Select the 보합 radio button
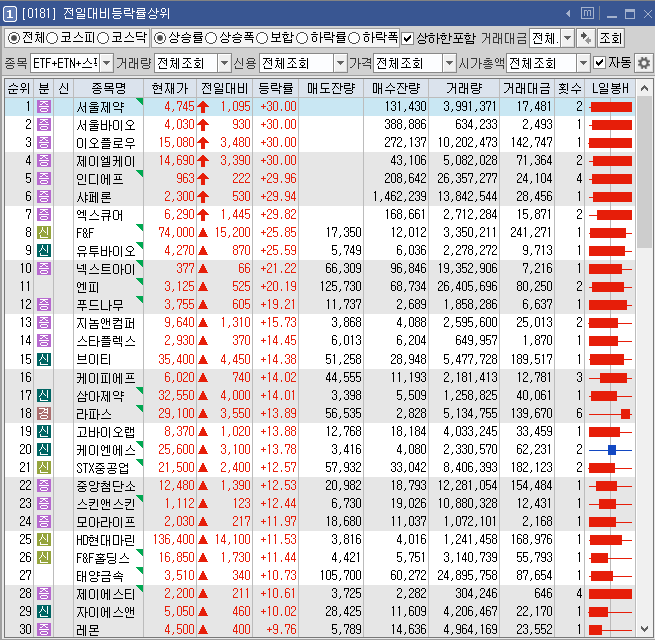This screenshot has width=655, height=640. coord(262,38)
